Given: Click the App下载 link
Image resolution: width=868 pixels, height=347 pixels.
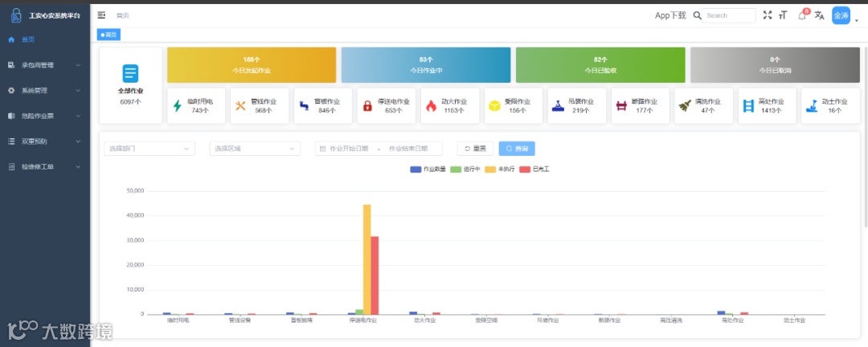Looking at the screenshot, I should [x=670, y=15].
